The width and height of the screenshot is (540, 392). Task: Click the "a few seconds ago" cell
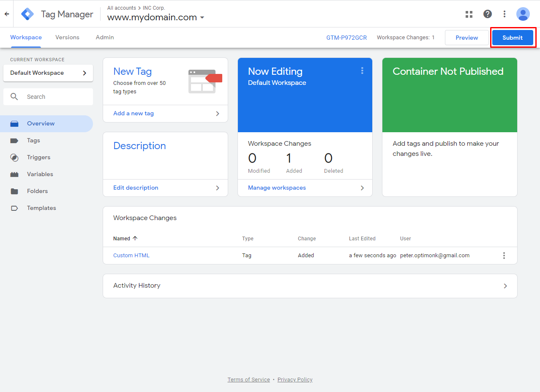click(373, 256)
